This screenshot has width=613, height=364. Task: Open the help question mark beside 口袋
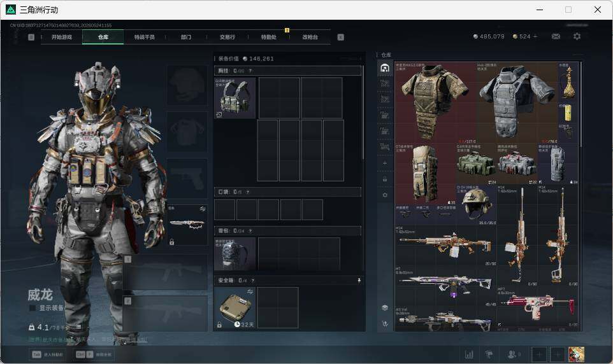[x=247, y=192]
